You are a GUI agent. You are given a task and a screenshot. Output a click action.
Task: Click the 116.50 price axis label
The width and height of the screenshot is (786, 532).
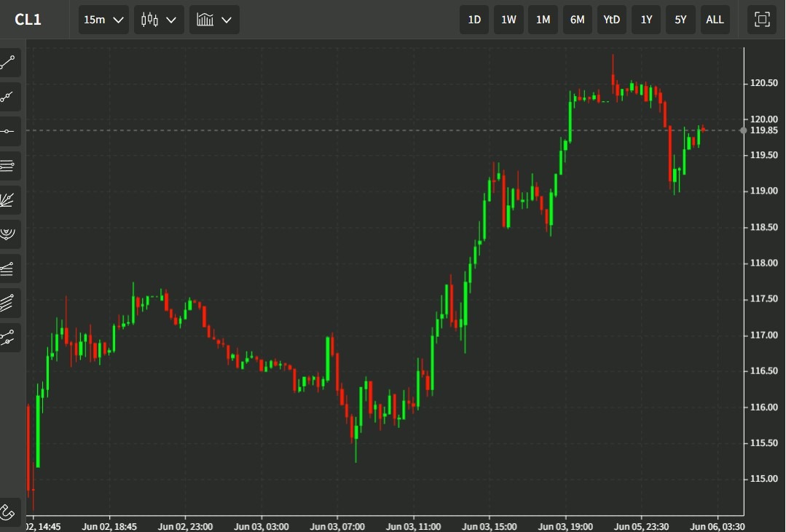coord(763,371)
